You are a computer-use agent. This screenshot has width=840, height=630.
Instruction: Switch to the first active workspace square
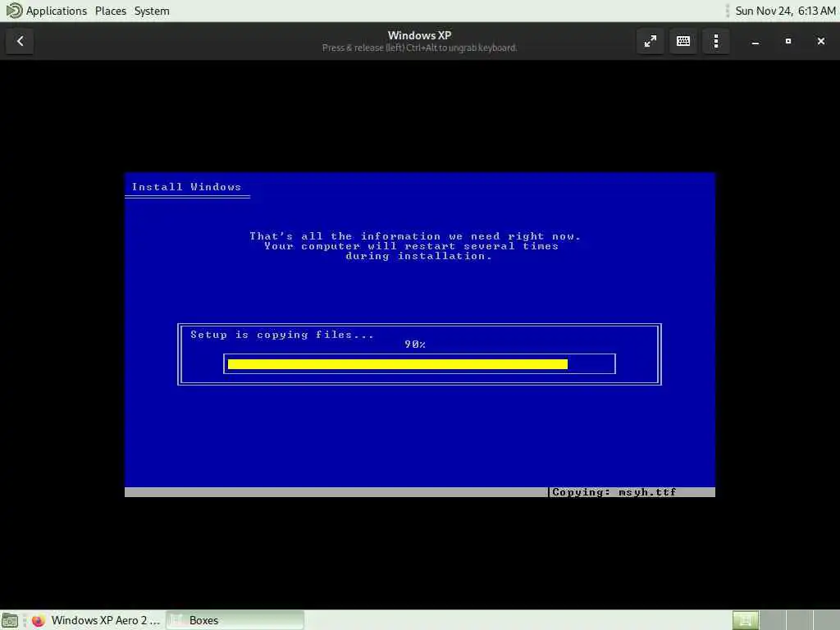click(x=746, y=620)
